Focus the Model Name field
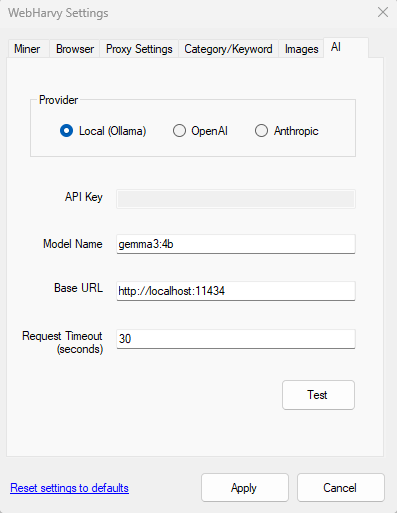 point(236,244)
